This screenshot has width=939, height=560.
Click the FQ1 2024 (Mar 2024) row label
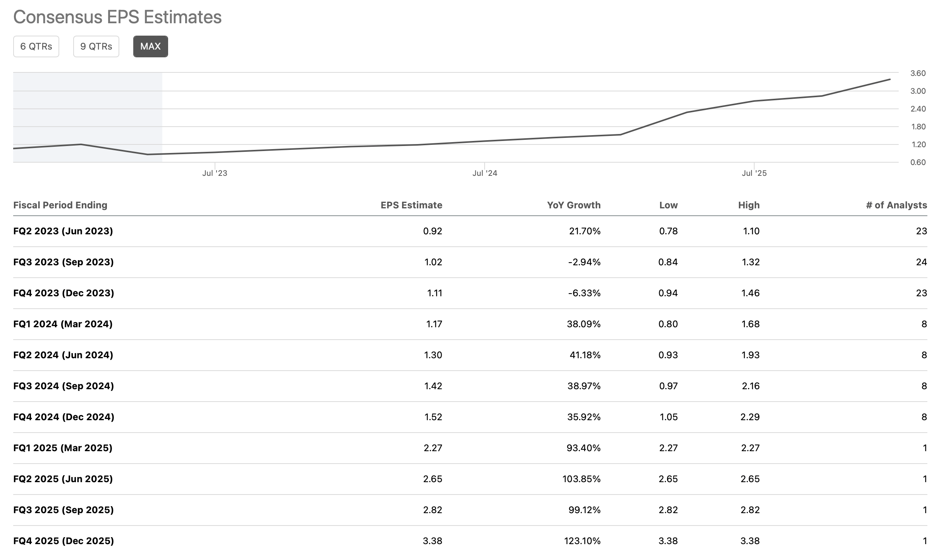pyautogui.click(x=63, y=324)
